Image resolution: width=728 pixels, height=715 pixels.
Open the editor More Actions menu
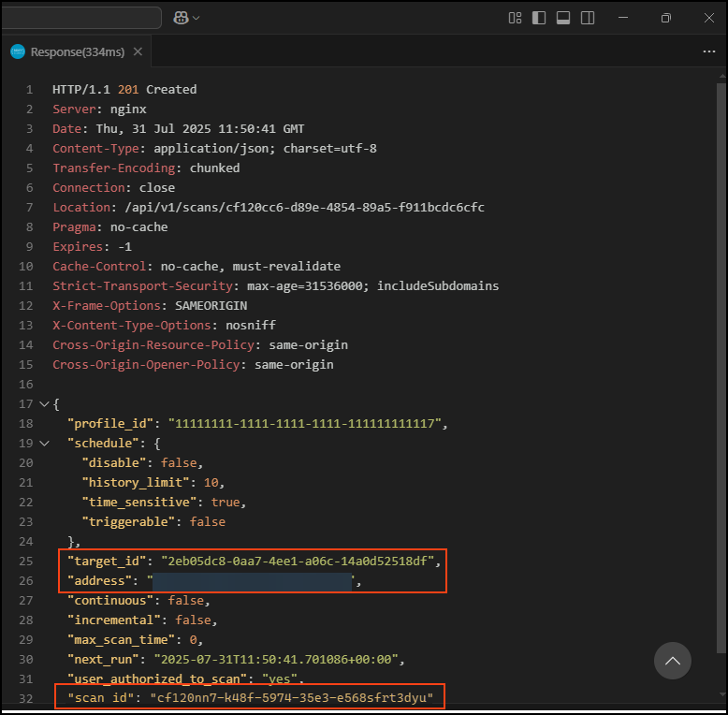click(x=709, y=51)
